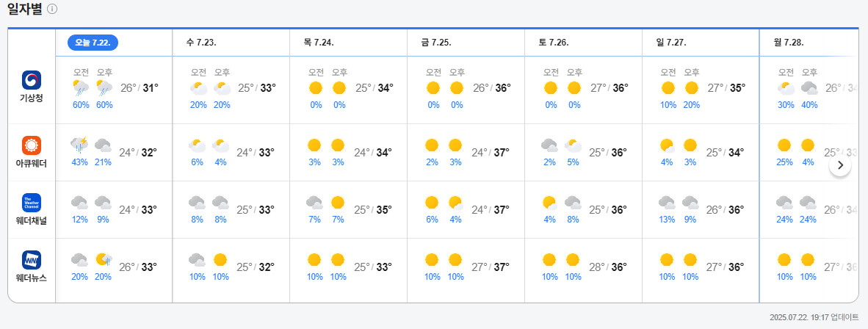Click 웨더채널 today's morning cloudy icon
This screenshot has height=329, width=868.
pyautogui.click(x=80, y=203)
